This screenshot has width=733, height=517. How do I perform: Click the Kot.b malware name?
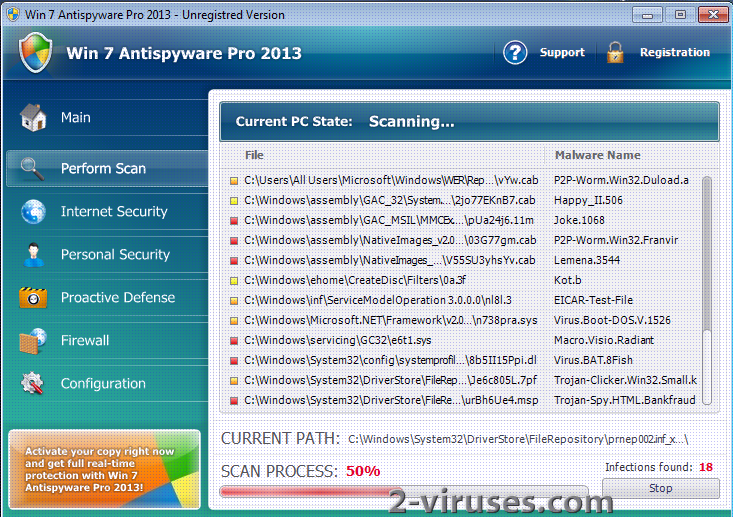[568, 280]
